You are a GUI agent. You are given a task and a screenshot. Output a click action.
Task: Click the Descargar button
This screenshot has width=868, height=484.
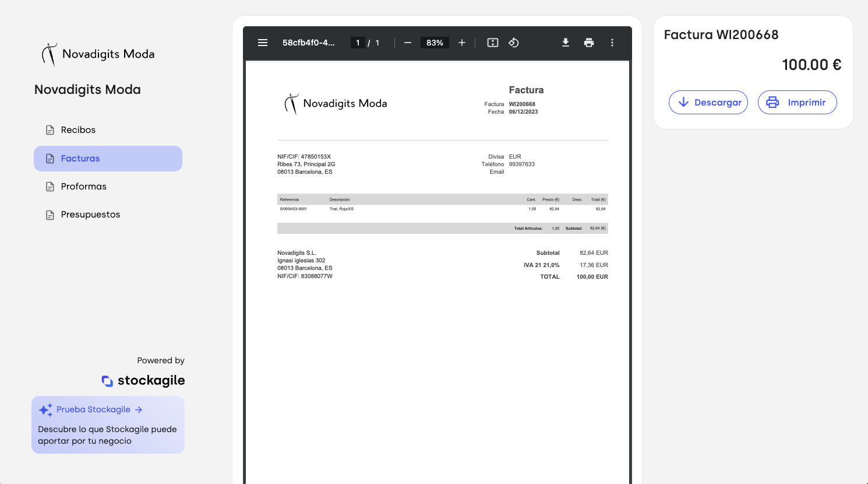(x=708, y=103)
